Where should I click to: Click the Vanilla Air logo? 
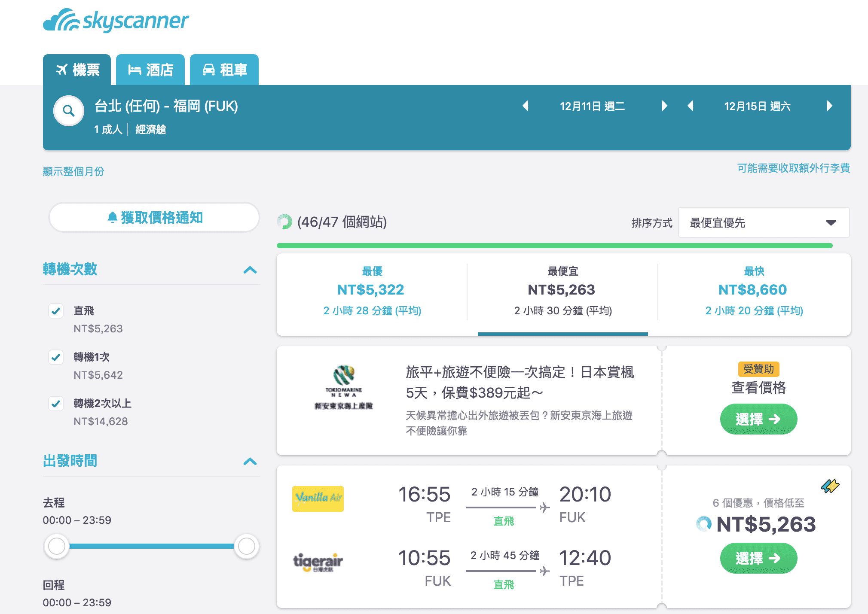(318, 498)
